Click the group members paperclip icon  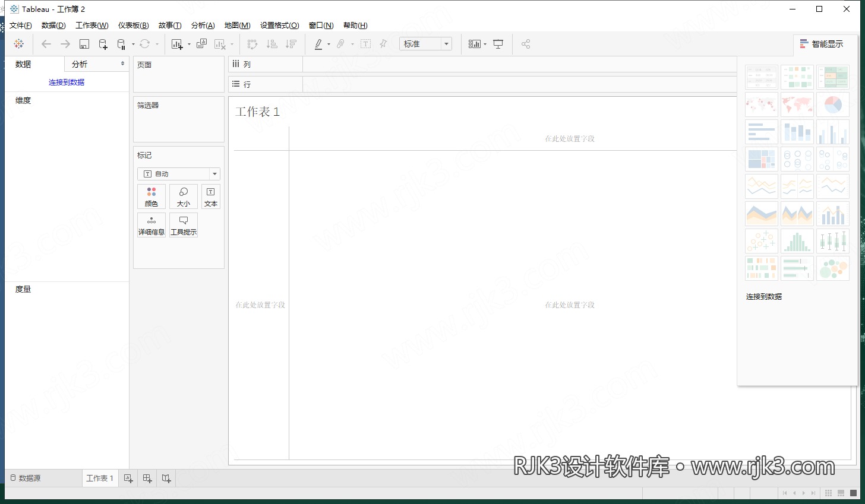click(340, 44)
